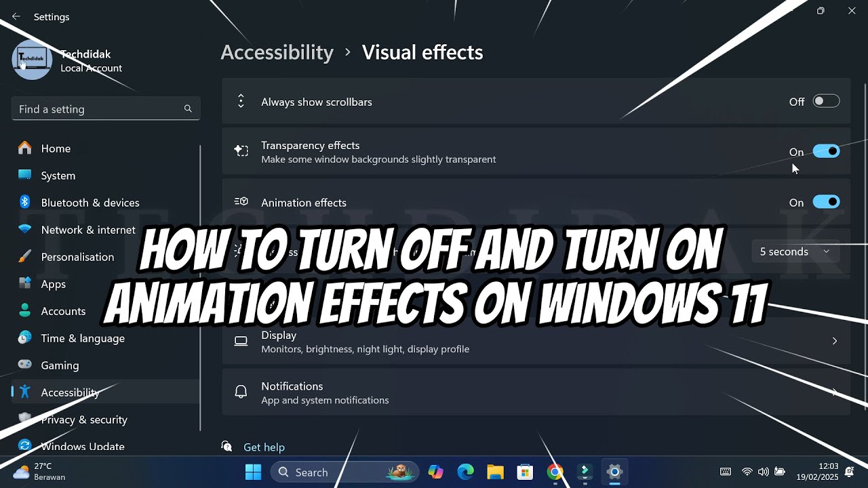The width and height of the screenshot is (868, 488).
Task: Turn off Transparency effects toggle
Action: (x=827, y=151)
